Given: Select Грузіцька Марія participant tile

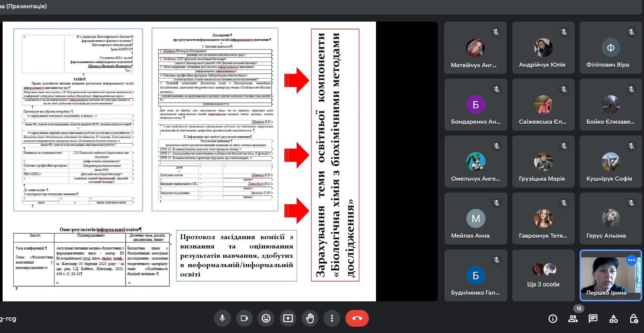Looking at the screenshot, I should 543,161.
